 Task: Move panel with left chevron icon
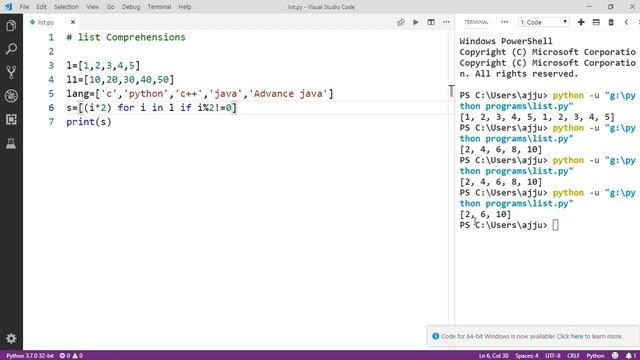[626, 22]
